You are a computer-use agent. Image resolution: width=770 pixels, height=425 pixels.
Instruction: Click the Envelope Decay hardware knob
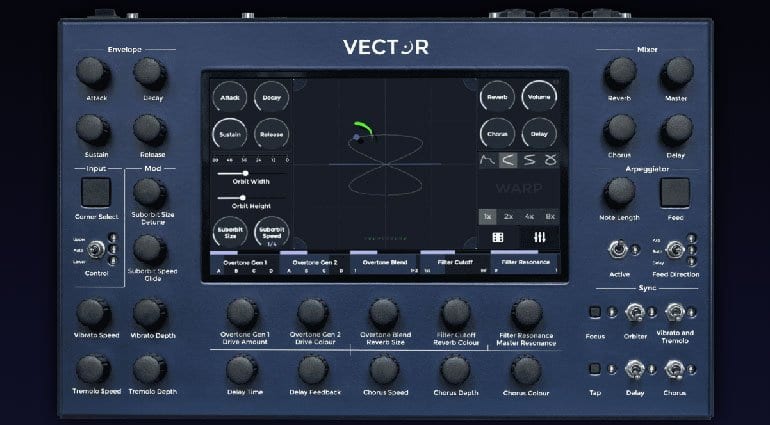[x=150, y=73]
